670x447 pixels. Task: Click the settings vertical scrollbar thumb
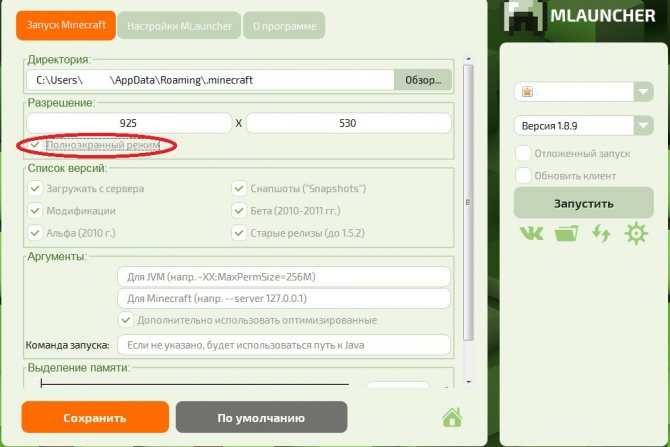click(468, 203)
